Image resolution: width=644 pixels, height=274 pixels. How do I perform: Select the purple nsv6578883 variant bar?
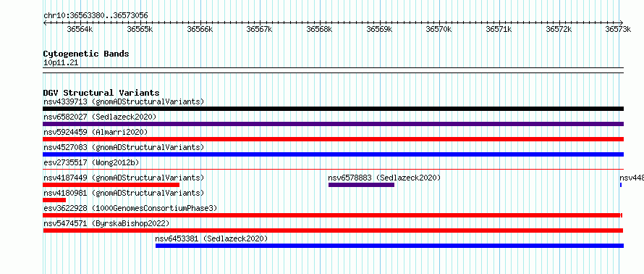[361, 185]
